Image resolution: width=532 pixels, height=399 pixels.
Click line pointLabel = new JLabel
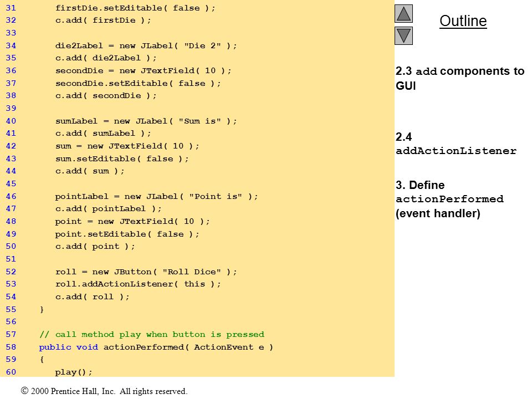point(157,196)
